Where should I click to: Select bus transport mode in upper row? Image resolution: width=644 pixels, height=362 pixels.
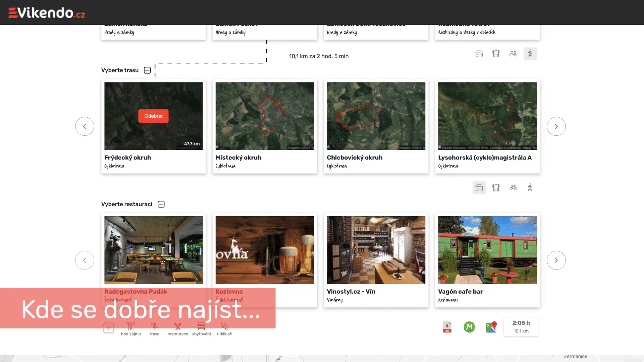[x=496, y=54]
